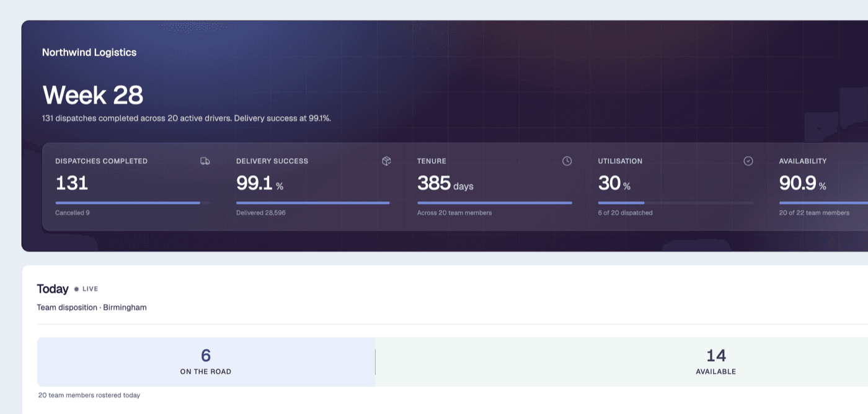This screenshot has width=868, height=414.
Task: Click the 90.9 % availability value
Action: 803,183
